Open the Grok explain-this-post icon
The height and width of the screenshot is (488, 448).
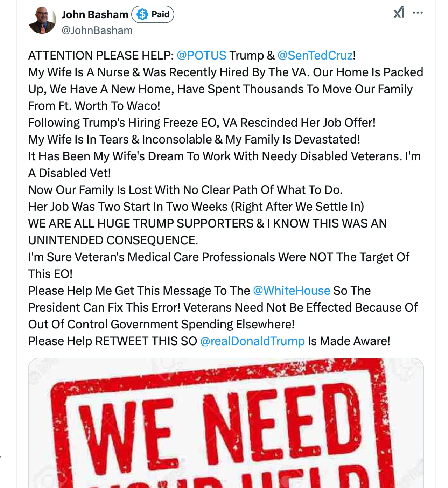399,13
